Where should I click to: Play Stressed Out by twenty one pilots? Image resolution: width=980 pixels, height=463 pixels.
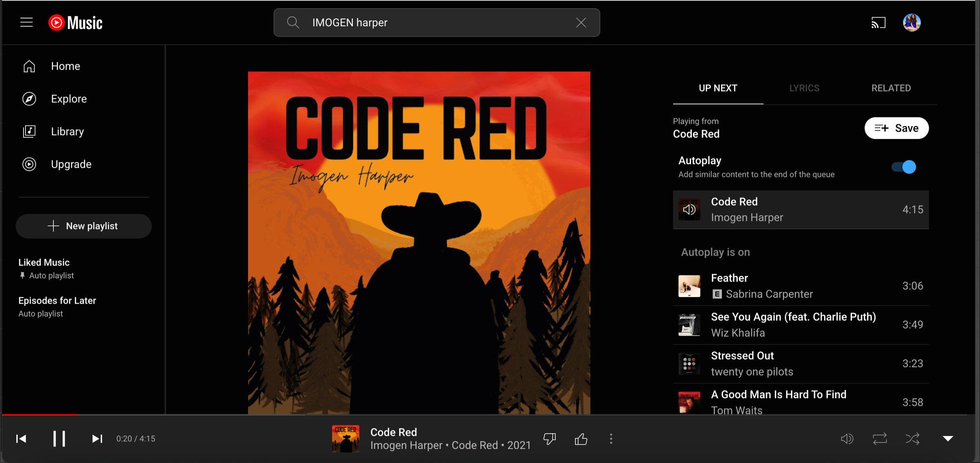tap(800, 364)
